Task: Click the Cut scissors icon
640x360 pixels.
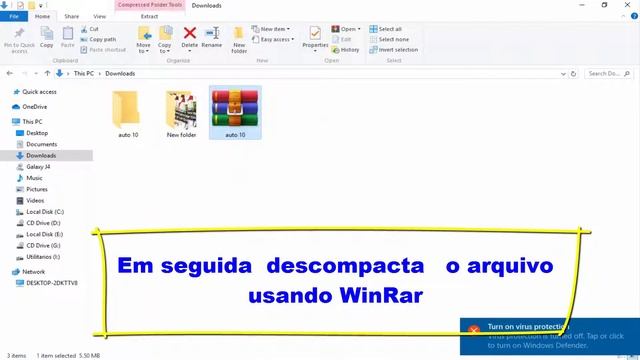Action: pyautogui.click(x=84, y=29)
